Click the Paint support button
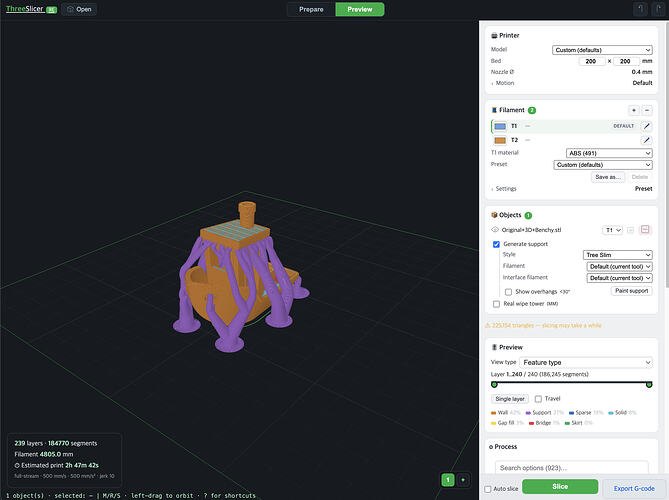 coord(631,291)
